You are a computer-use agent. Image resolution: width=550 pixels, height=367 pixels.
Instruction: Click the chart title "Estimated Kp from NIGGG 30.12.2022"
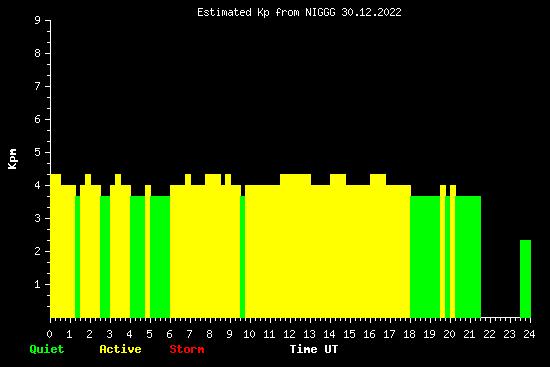point(299,12)
